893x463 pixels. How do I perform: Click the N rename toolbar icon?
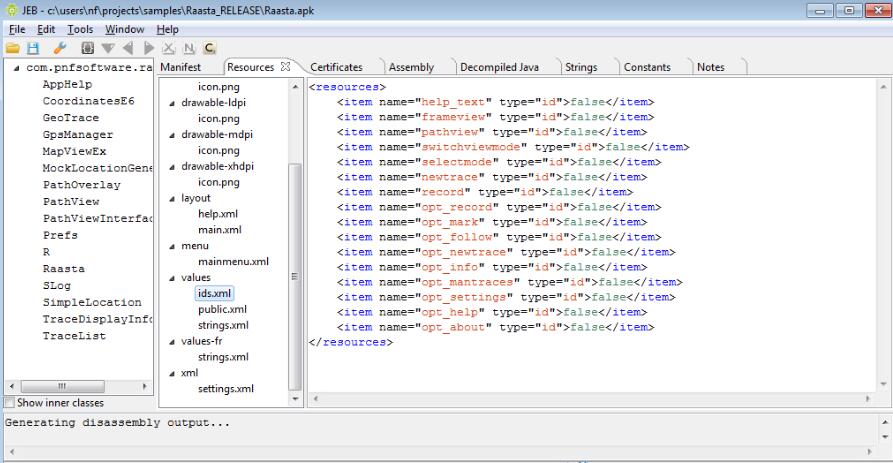[187, 48]
